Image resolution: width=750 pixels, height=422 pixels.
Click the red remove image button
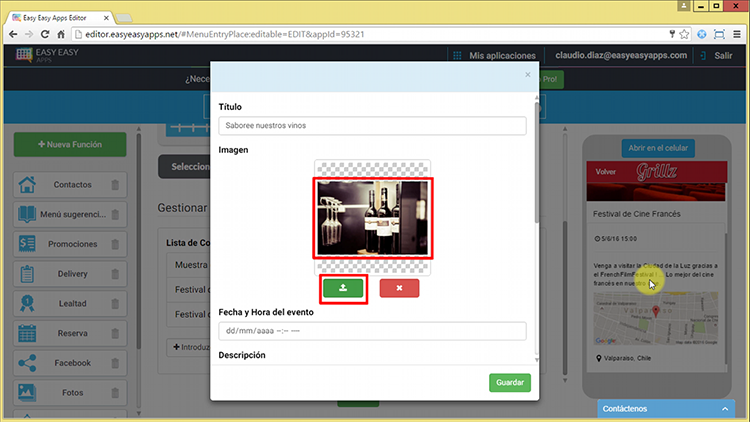(399, 288)
